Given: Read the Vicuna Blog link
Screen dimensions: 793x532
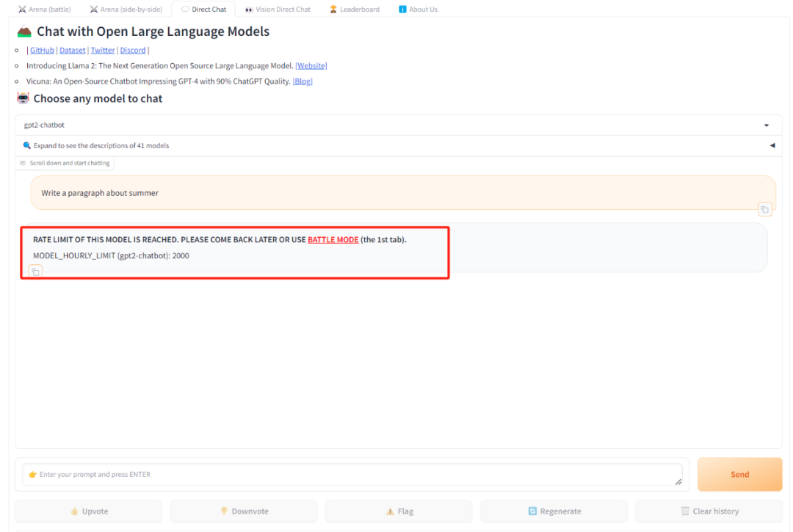Looking at the screenshot, I should coord(303,81).
